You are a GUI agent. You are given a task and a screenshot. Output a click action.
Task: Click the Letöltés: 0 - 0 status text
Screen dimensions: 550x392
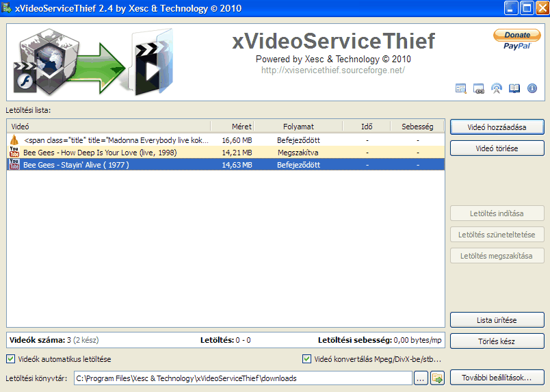point(226,340)
